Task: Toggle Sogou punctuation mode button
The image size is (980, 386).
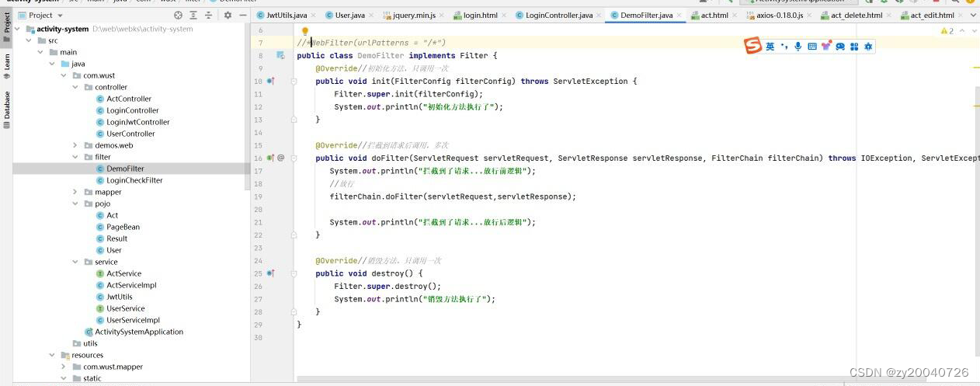Action: 784,47
